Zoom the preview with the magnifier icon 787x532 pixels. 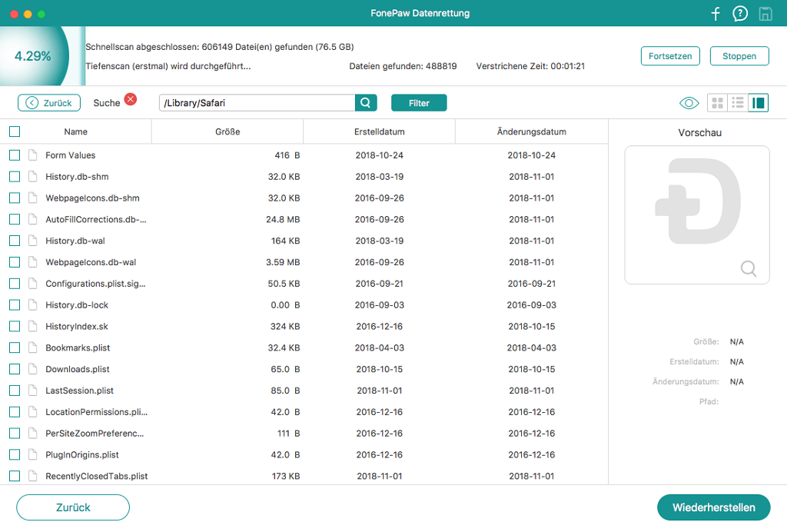click(749, 268)
